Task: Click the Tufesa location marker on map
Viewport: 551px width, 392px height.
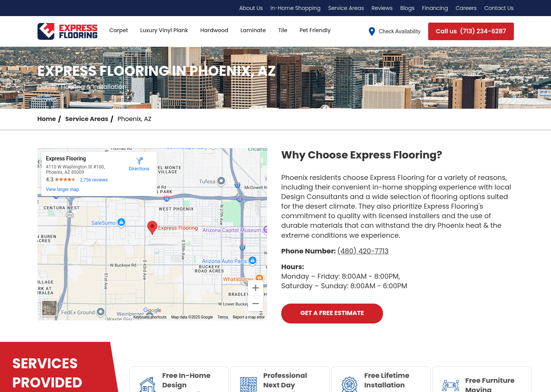Action: pos(221,181)
